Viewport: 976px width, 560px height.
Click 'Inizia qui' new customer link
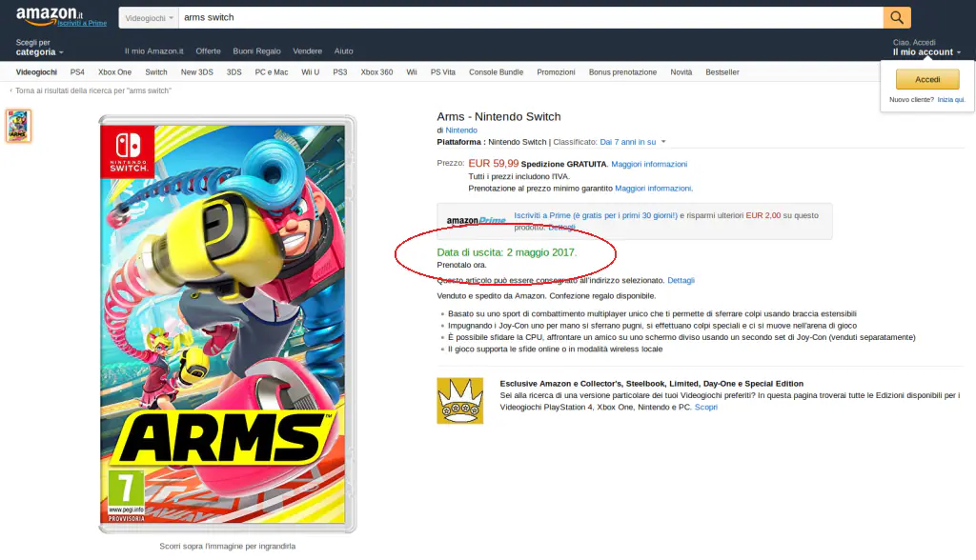tap(951, 100)
